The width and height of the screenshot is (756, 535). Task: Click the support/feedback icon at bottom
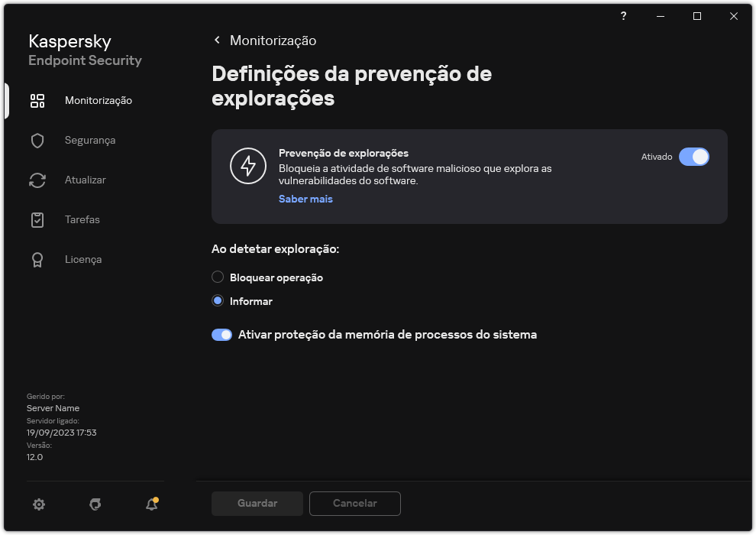click(x=95, y=504)
